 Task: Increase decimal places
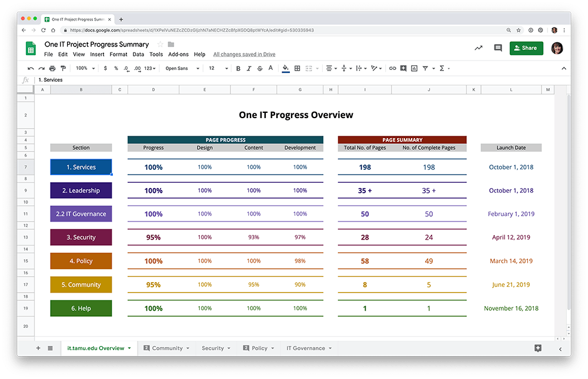click(137, 68)
